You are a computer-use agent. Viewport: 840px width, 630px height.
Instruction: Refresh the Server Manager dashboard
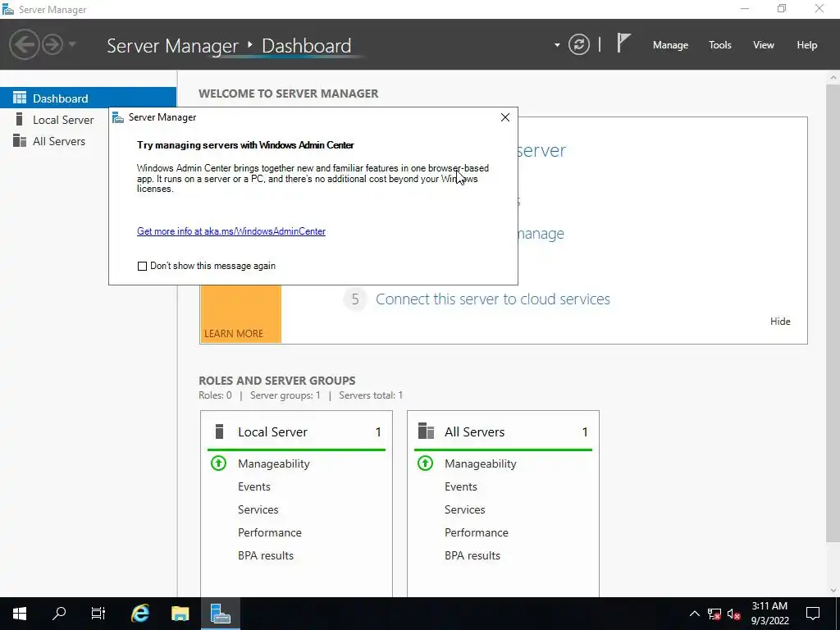click(579, 44)
